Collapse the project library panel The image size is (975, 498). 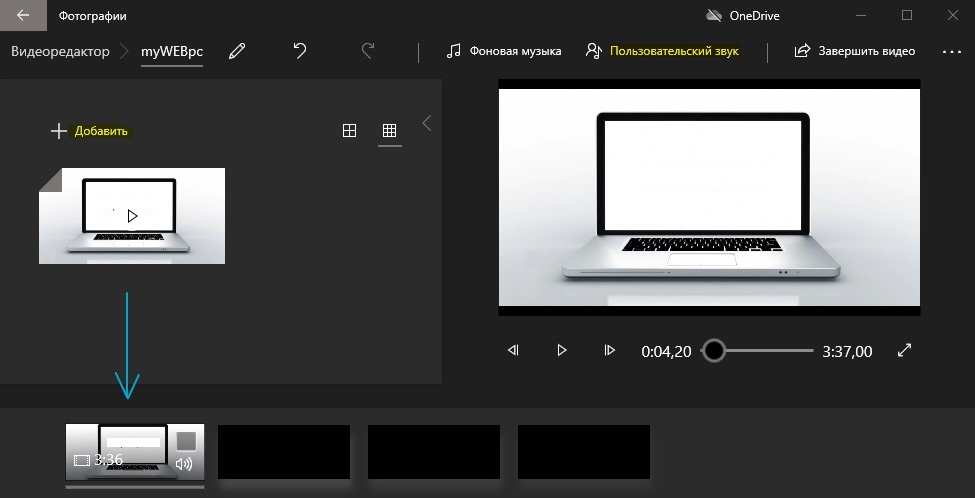tap(427, 123)
